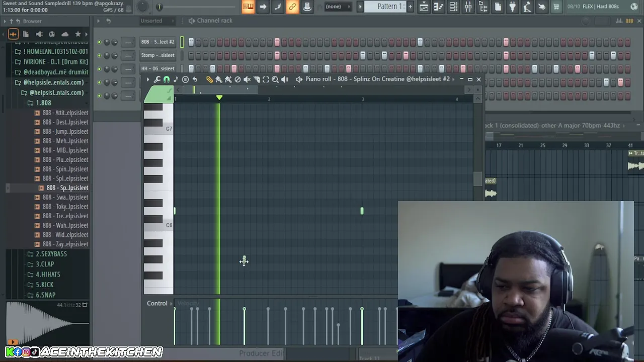Screen dimensions: 644x362
Task: Click the piano roll playhead marker
Action: [219, 98]
